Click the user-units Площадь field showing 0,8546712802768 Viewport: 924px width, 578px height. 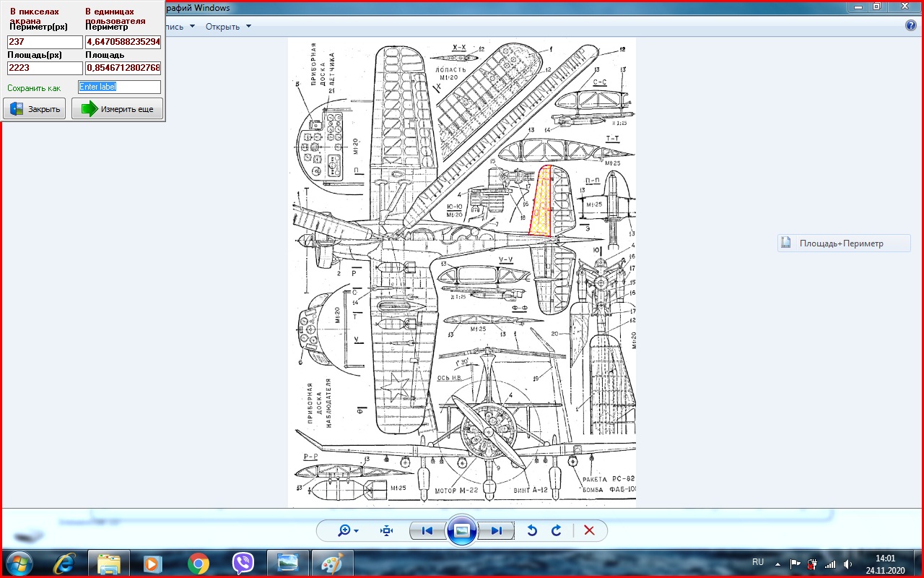123,68
